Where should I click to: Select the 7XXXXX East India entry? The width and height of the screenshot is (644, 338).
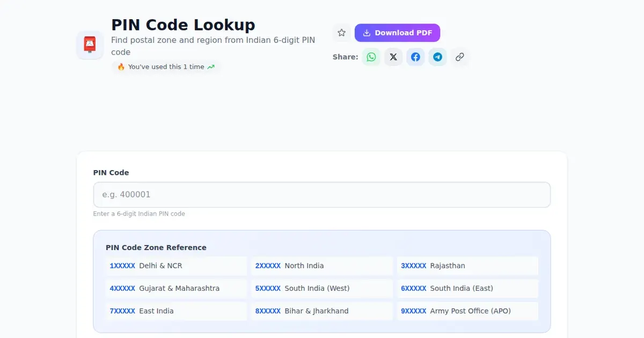click(176, 311)
